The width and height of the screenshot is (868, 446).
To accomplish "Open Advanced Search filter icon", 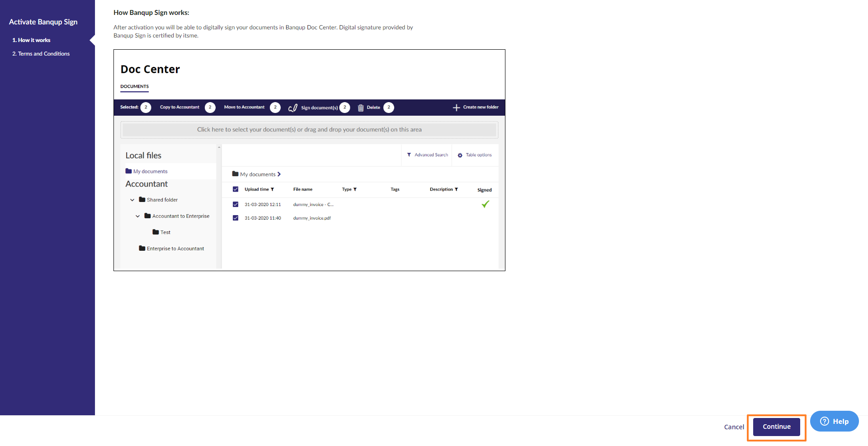I will click(x=409, y=155).
